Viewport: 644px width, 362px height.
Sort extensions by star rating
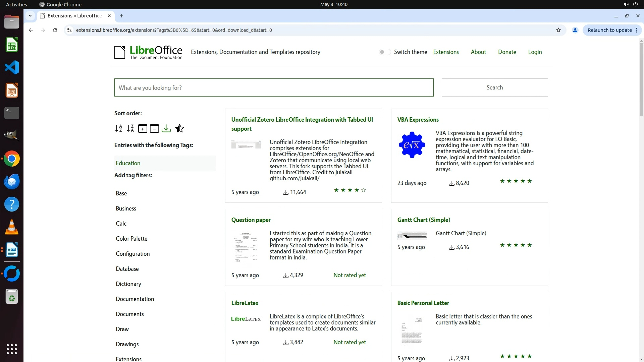tap(179, 128)
